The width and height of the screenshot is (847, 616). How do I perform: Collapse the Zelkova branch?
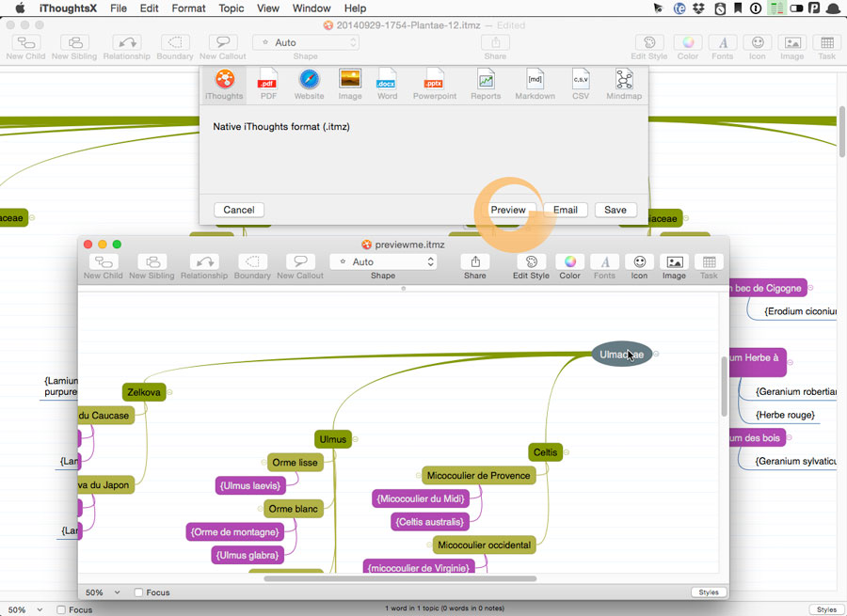click(x=169, y=392)
